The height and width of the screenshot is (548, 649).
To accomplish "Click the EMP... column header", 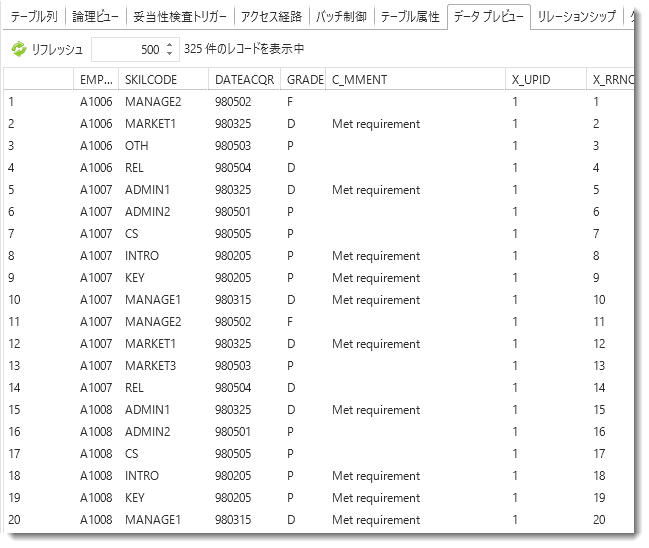I will pyautogui.click(x=96, y=79).
